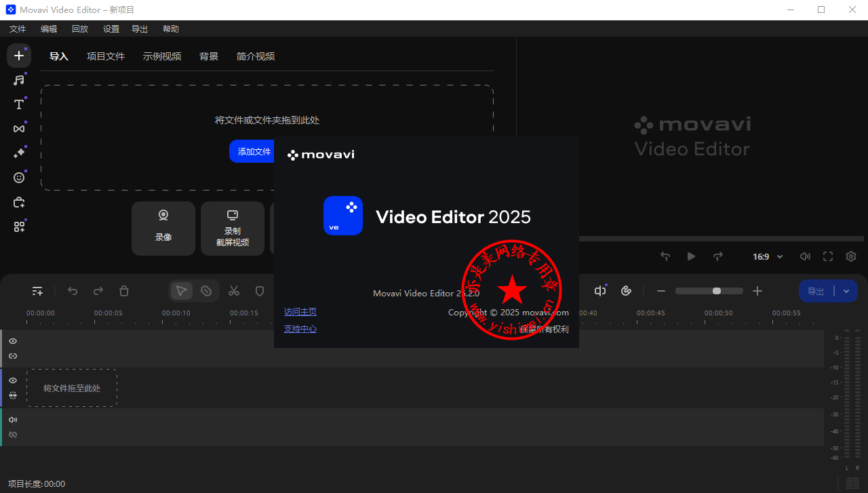This screenshot has width=868, height=493.
Task: Click the audio meter panel icon bottom-right
Action: point(853,483)
